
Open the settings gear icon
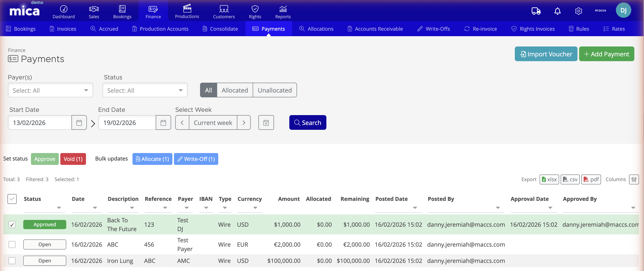pos(578,11)
